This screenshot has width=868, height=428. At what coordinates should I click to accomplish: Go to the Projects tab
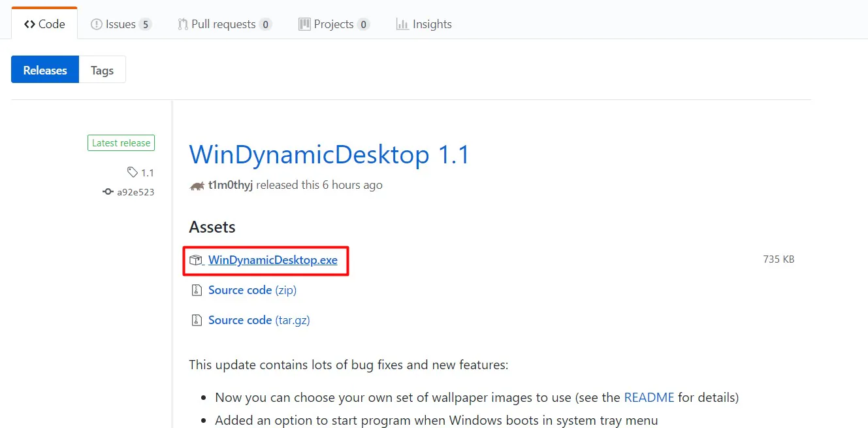(x=334, y=24)
